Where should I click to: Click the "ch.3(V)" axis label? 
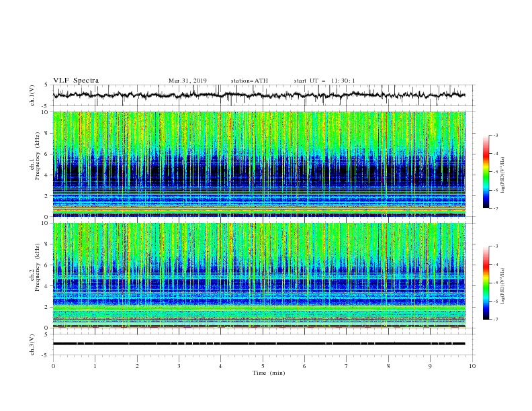(x=32, y=345)
